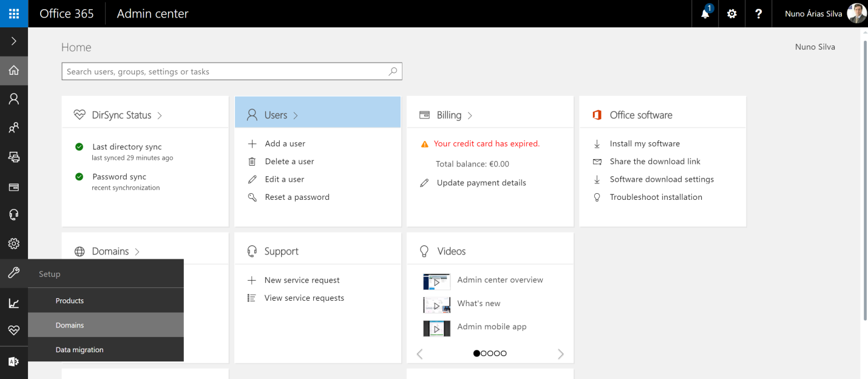The width and height of the screenshot is (868, 379).
Task: Click Install my software
Action: (x=645, y=144)
